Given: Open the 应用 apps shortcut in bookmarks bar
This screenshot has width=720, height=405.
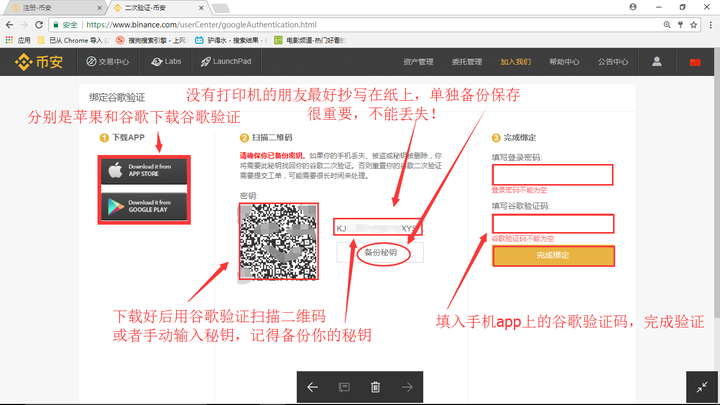Looking at the screenshot, I should click(18, 40).
